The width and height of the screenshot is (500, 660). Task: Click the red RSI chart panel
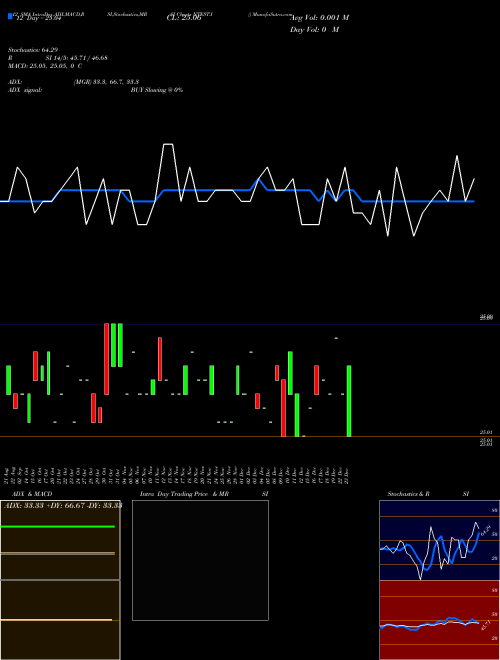439,620
